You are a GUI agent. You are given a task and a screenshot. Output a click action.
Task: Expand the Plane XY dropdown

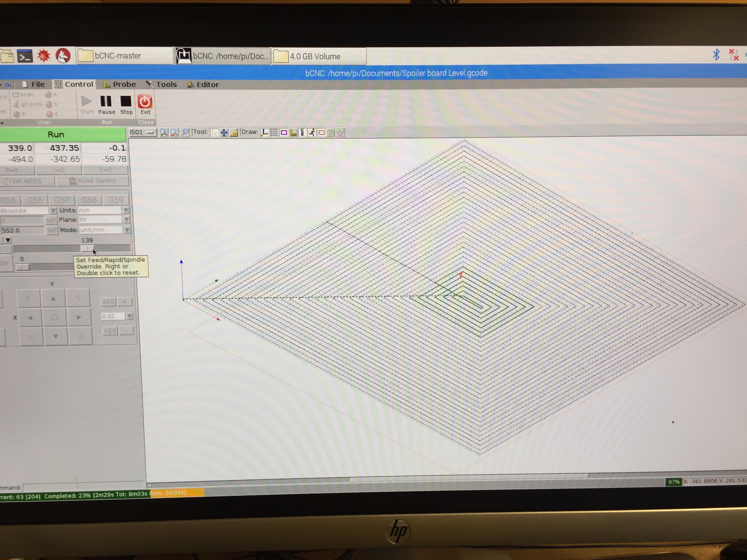tap(126, 220)
